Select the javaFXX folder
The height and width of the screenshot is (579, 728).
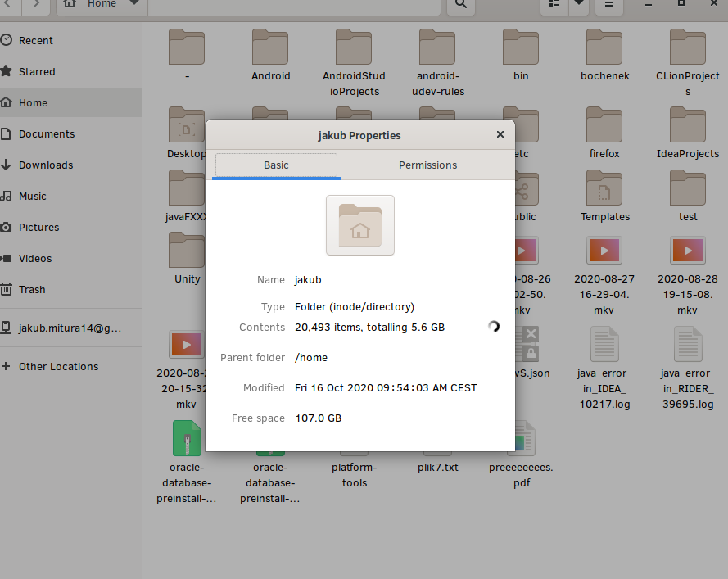coord(186,196)
